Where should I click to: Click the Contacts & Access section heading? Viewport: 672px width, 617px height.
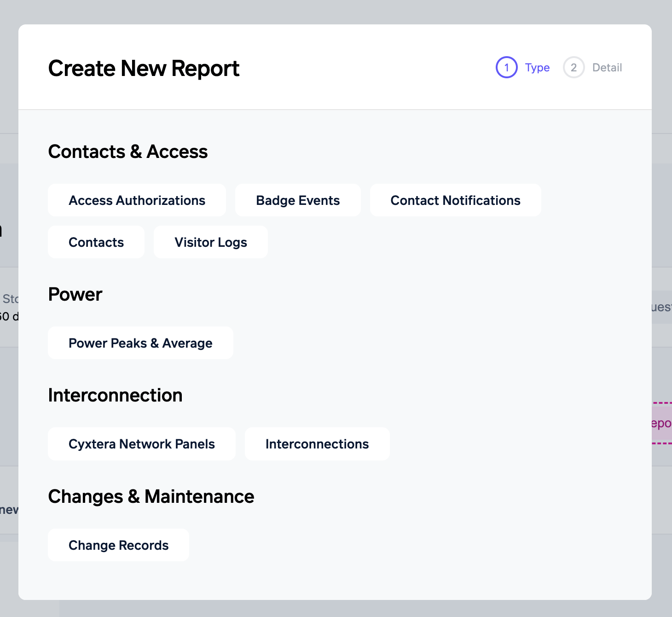click(128, 151)
